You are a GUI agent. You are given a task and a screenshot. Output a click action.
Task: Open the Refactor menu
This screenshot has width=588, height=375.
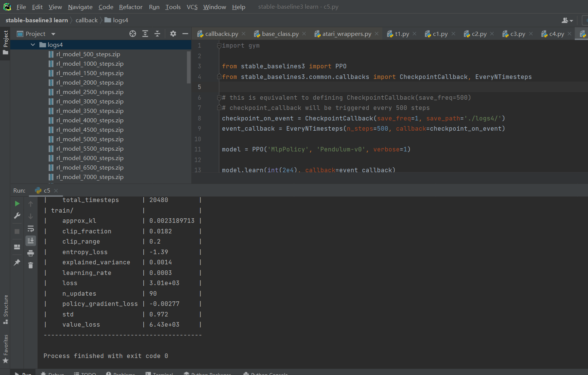[130, 7]
